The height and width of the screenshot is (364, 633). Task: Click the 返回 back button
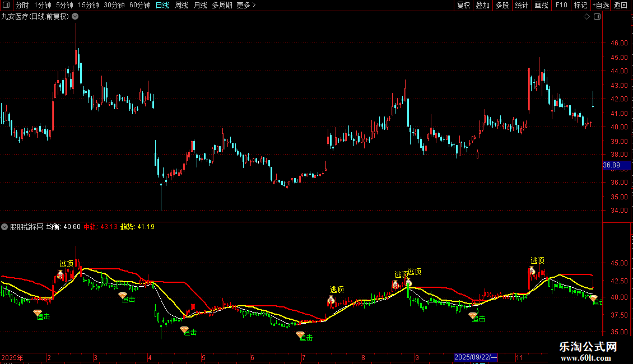tap(621, 5)
